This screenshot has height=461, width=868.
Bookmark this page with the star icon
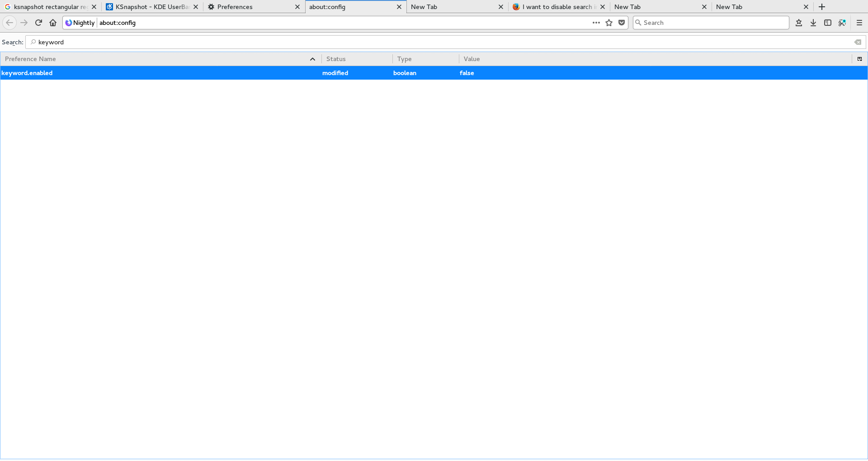tap(609, 23)
